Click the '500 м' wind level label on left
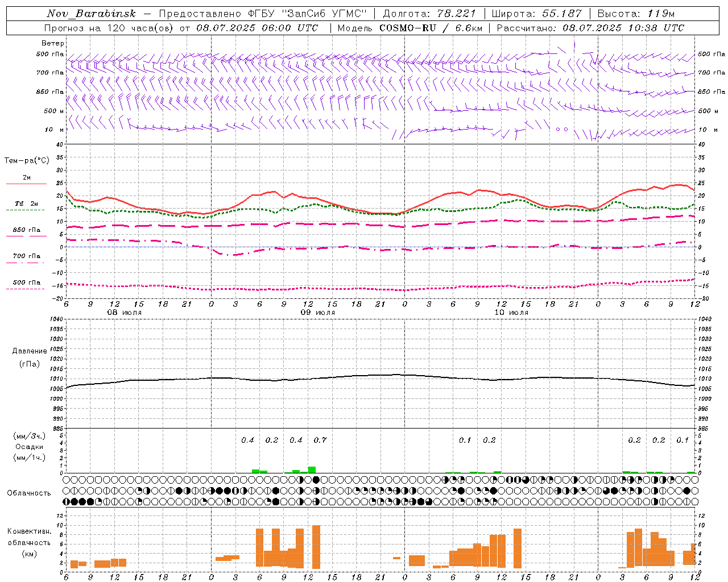Screen dimensions: 728x582 (54, 111)
